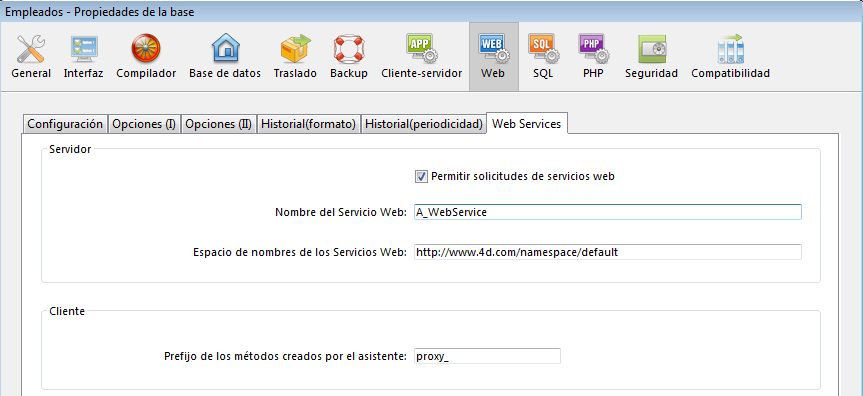Open the Compilador settings page
Image resolution: width=863 pixels, height=396 pixels.
146,56
